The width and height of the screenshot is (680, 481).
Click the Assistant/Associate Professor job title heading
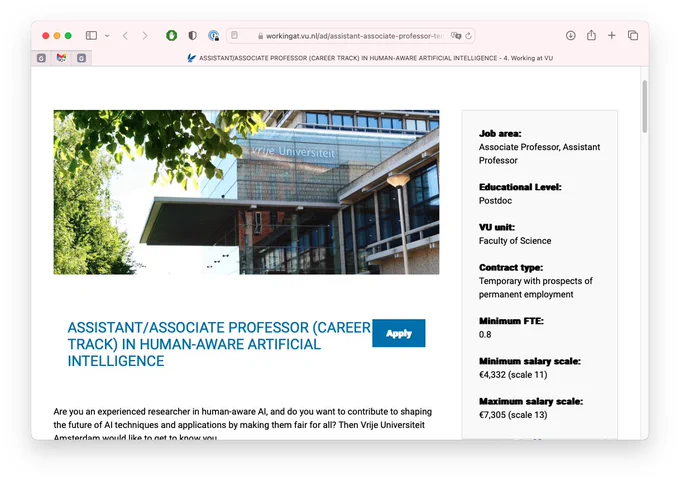(219, 344)
